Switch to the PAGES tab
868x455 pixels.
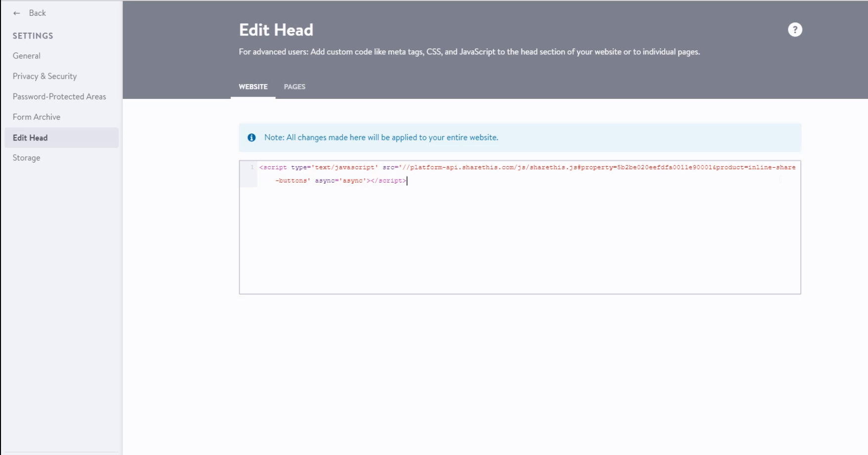click(x=295, y=87)
